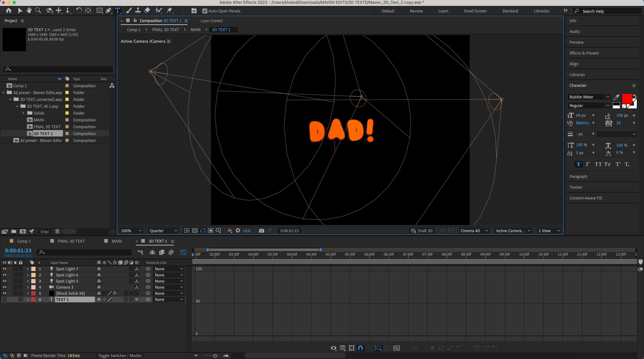Click the red fill color swatch
Viewport: 644px width, 359px height.
pyautogui.click(x=627, y=99)
